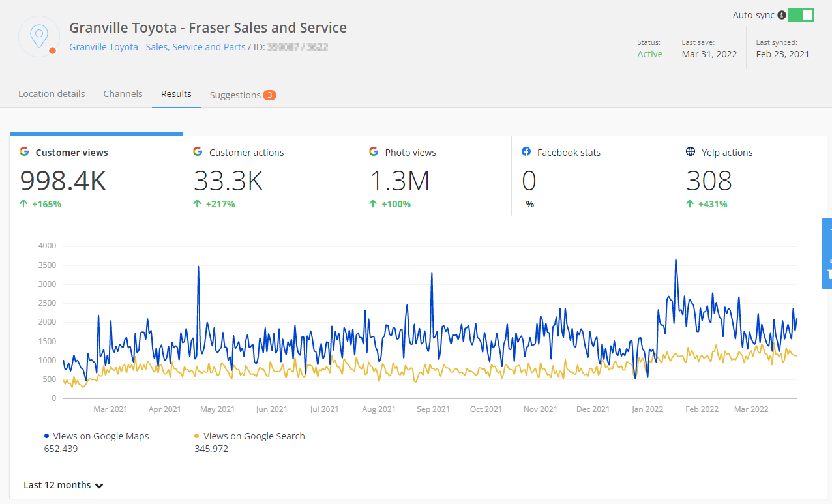Click the blue Google Maps legend dot
The width and height of the screenshot is (832, 504).
[x=46, y=436]
